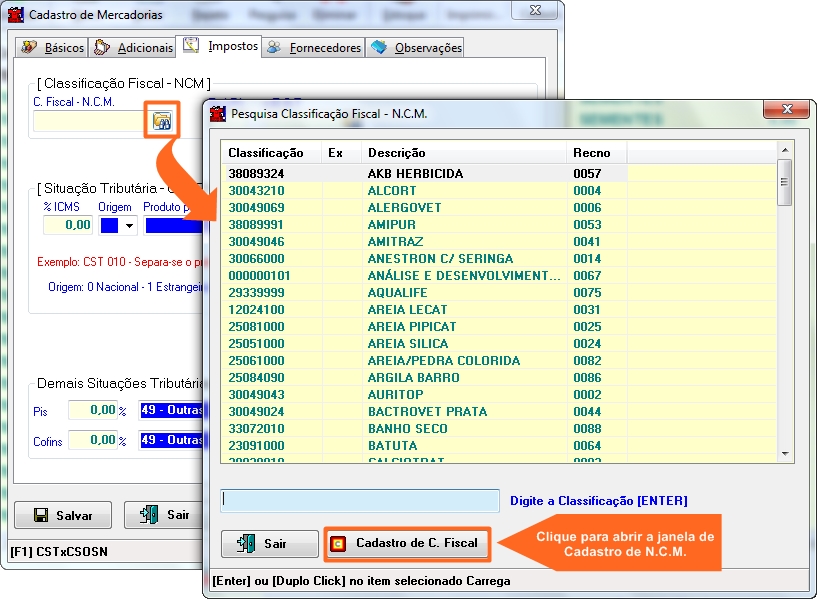Select the ARGILA BARRO row
Viewport: 817px width, 599px height.
point(499,378)
